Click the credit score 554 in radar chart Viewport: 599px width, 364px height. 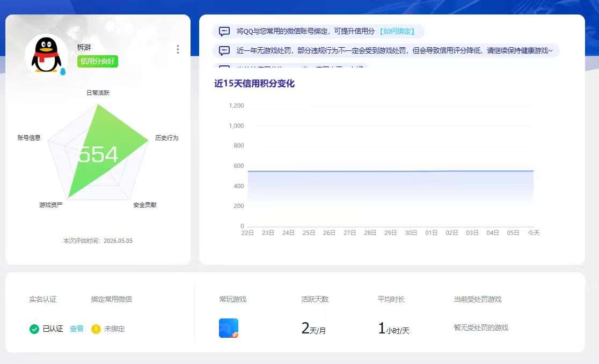pos(98,154)
